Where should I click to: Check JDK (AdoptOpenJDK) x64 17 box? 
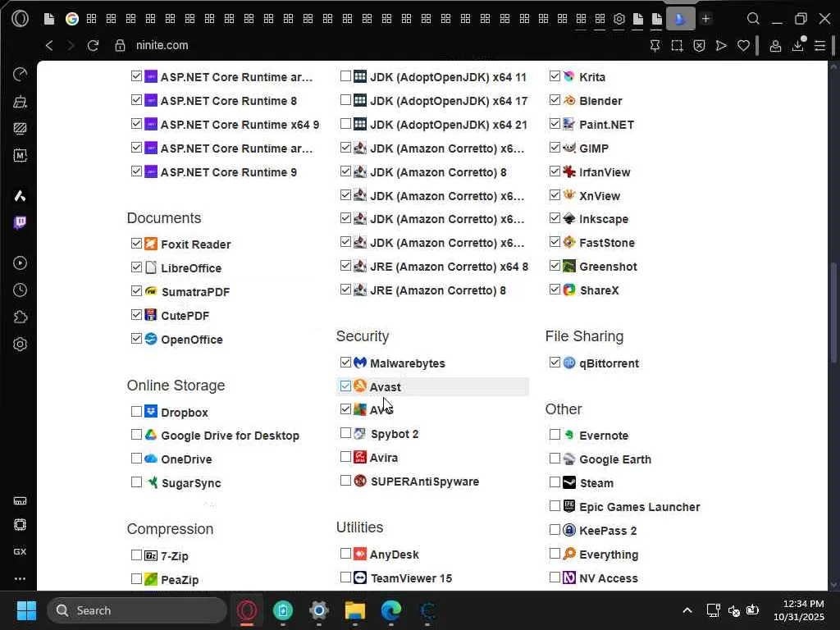[345, 99]
